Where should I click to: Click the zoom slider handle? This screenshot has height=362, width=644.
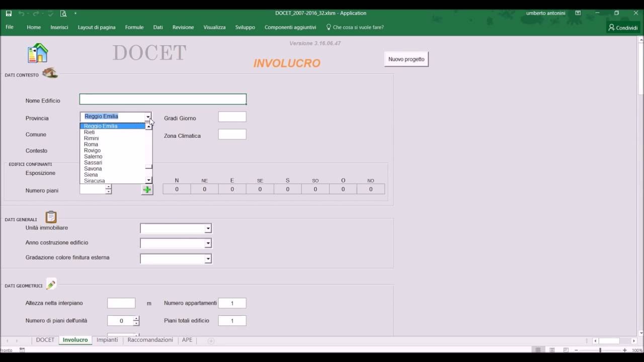pos(600,350)
